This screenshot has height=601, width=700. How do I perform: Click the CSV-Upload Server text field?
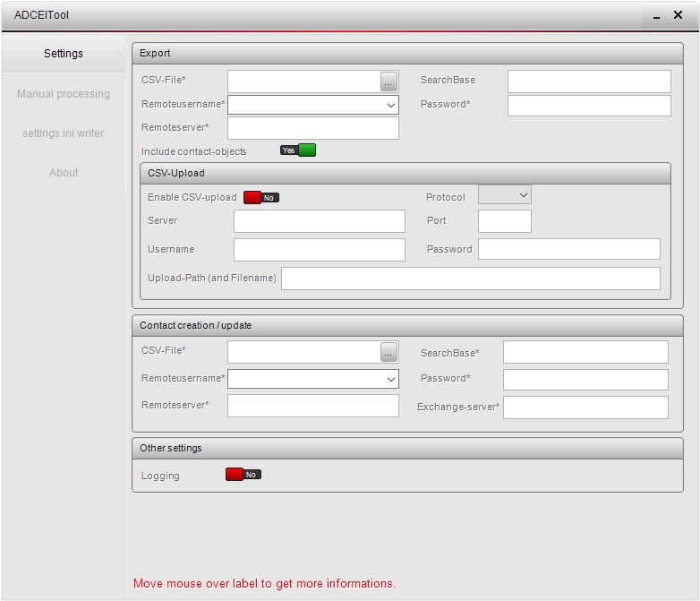319,221
